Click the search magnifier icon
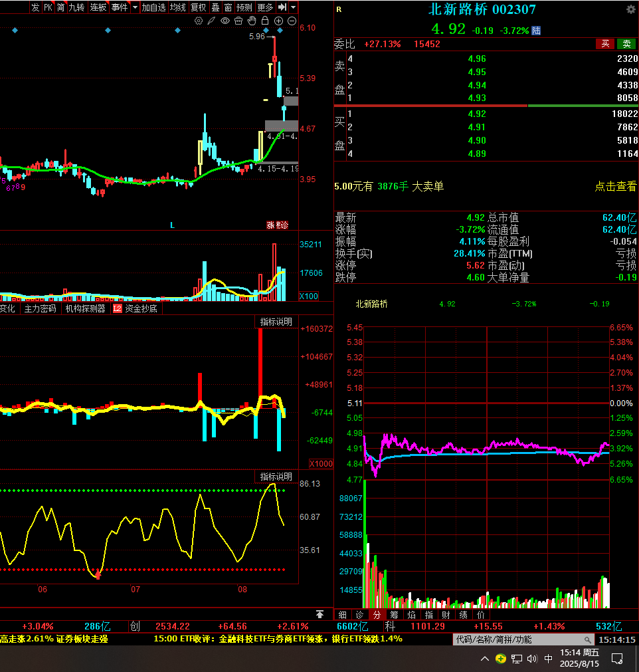 [588, 640]
